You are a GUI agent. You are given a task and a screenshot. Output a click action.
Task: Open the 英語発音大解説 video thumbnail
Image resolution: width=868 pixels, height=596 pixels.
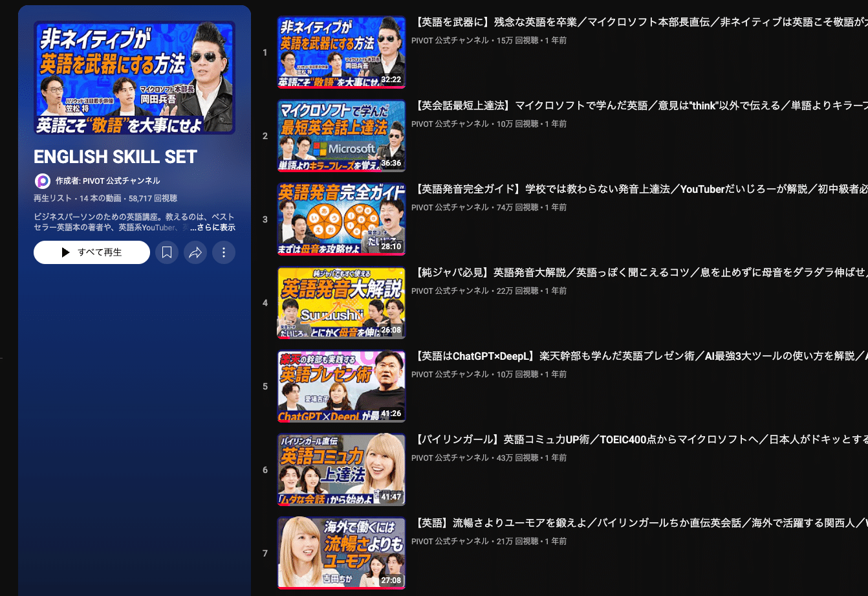click(x=341, y=303)
